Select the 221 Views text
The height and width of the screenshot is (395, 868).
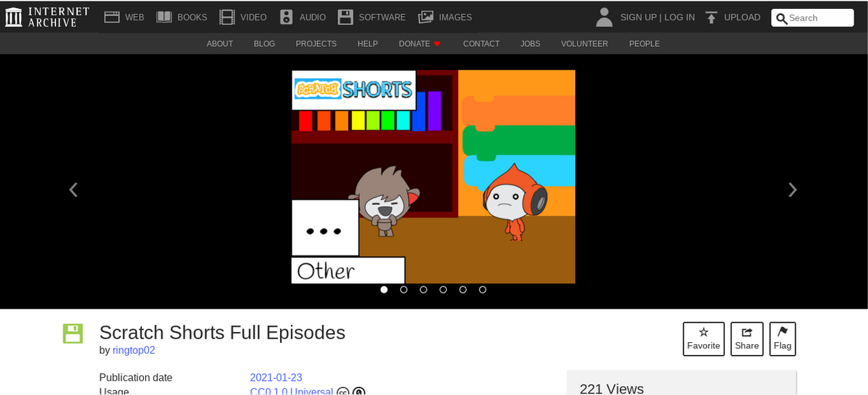coord(612,388)
